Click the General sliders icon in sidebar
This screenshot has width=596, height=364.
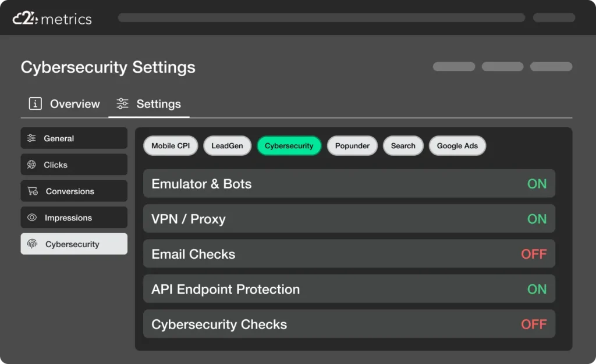coord(31,138)
